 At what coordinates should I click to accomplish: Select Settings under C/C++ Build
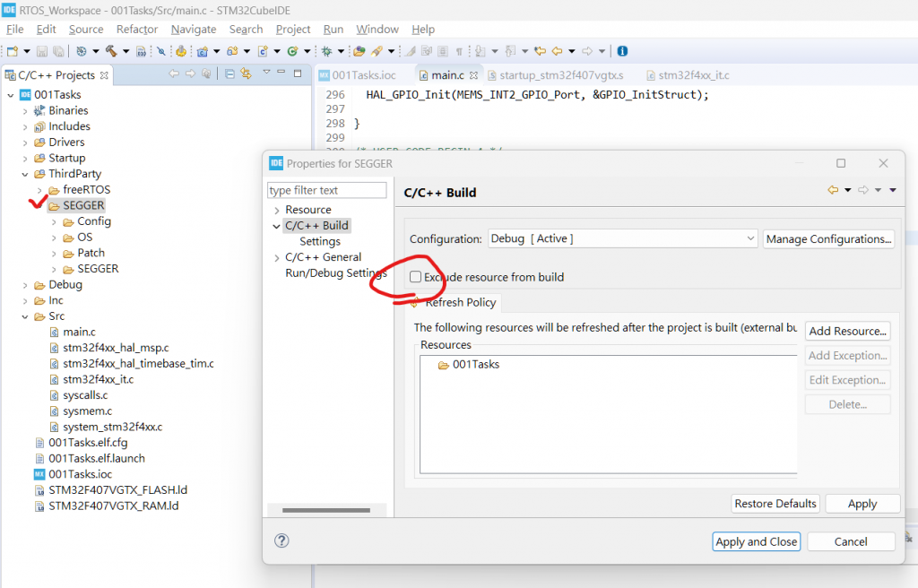(320, 241)
